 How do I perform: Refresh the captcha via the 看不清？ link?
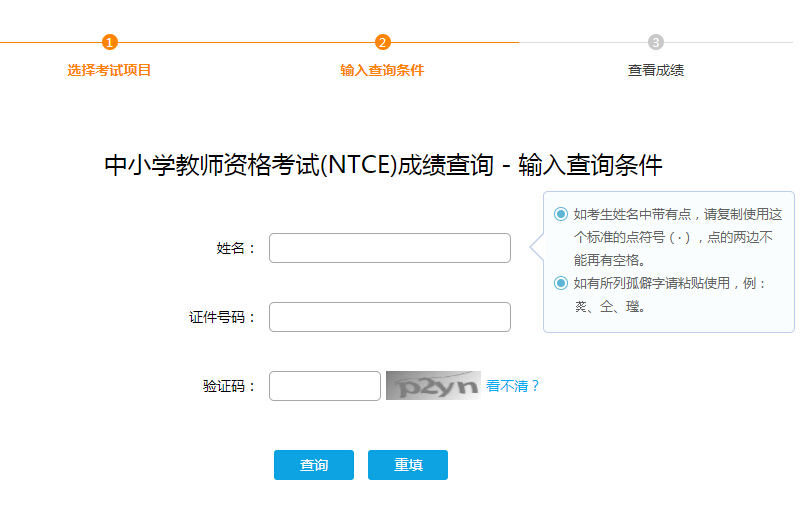(x=513, y=386)
